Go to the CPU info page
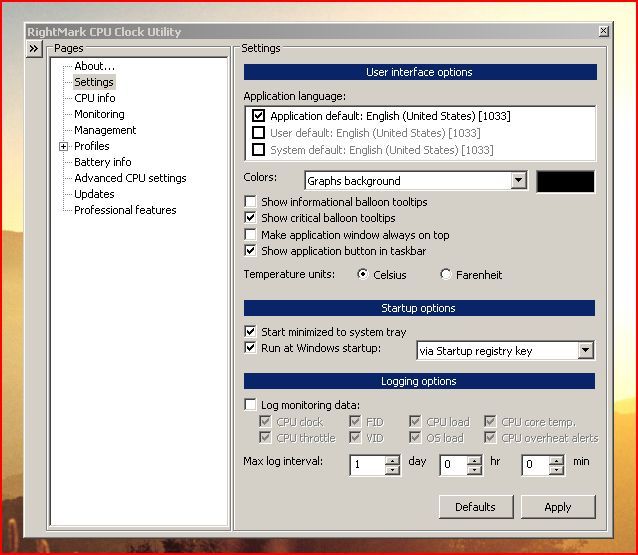The width and height of the screenshot is (638, 555). (95, 98)
